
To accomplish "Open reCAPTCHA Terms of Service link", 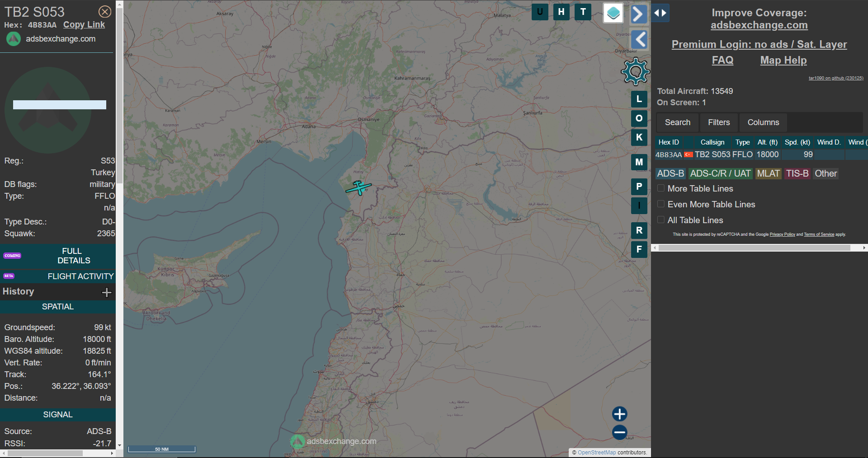I will (x=819, y=234).
